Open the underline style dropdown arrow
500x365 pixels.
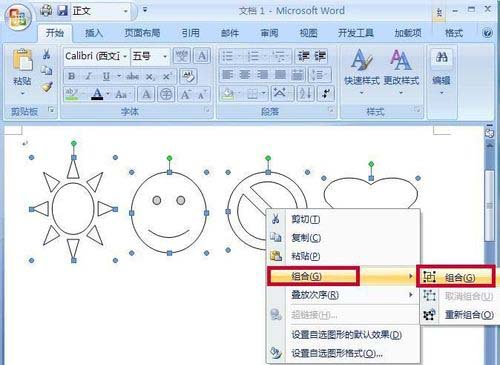(x=118, y=76)
